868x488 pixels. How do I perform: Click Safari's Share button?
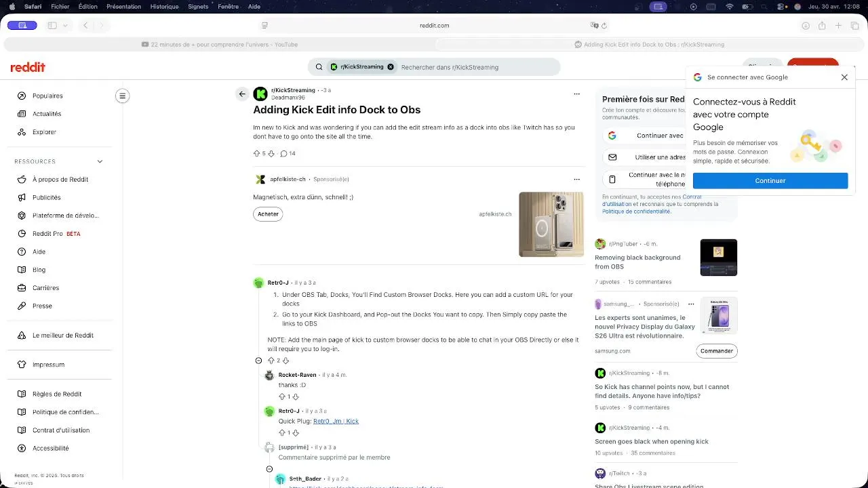coord(822,26)
